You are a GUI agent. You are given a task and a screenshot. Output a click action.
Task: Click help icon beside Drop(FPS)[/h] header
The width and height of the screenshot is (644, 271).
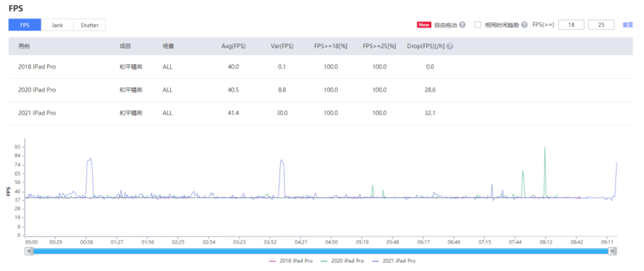point(450,46)
